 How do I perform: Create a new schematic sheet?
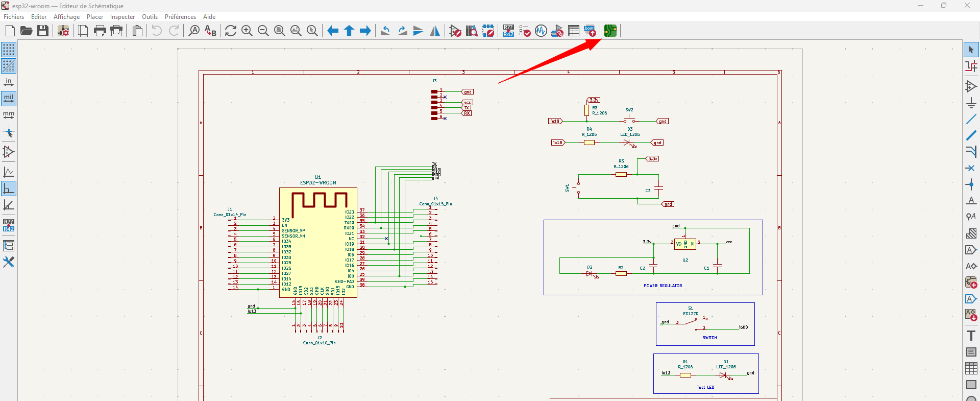tap(10, 31)
